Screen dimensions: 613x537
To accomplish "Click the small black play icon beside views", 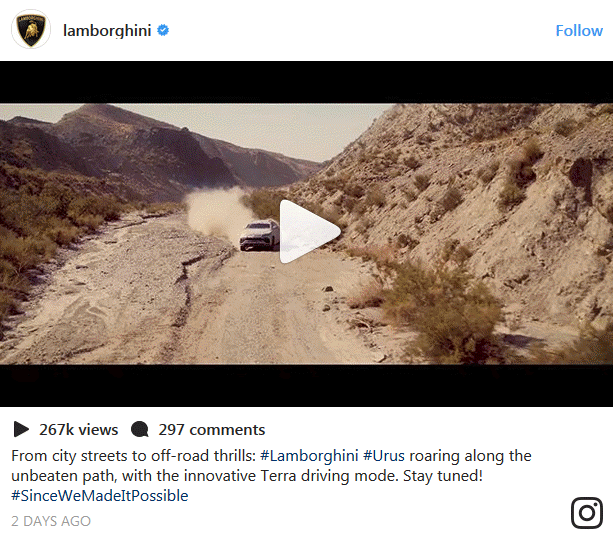I will point(21,429).
